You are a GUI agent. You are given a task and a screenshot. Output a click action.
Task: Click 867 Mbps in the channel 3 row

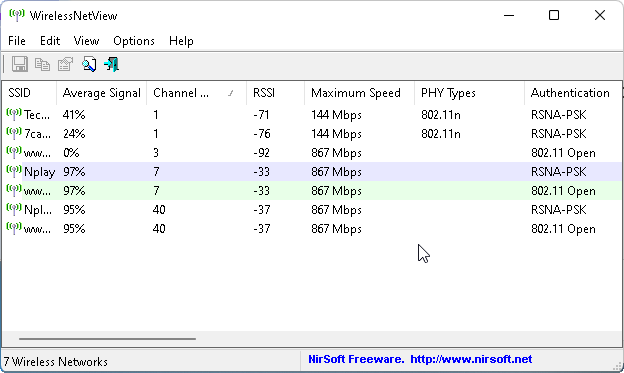pos(336,153)
